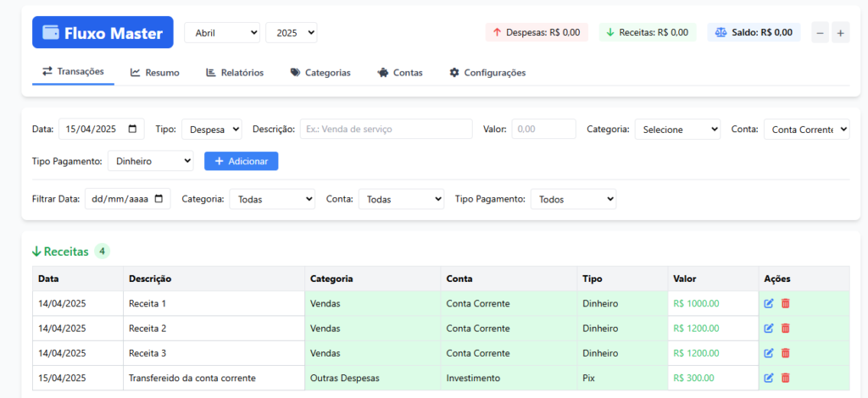Delete the Receita 2 transaction with trash icon
The image size is (868, 398).
coord(785,328)
